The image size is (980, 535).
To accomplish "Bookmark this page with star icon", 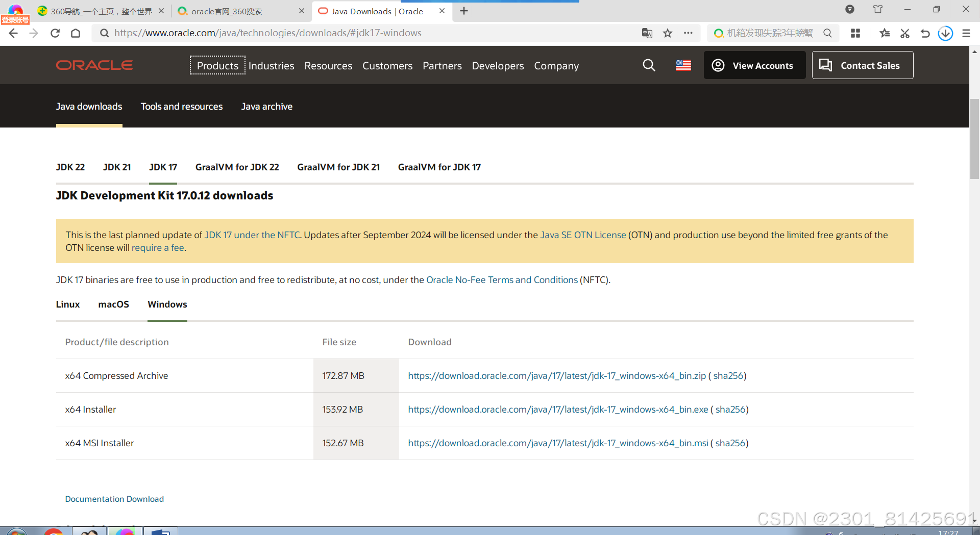I will coord(668,33).
